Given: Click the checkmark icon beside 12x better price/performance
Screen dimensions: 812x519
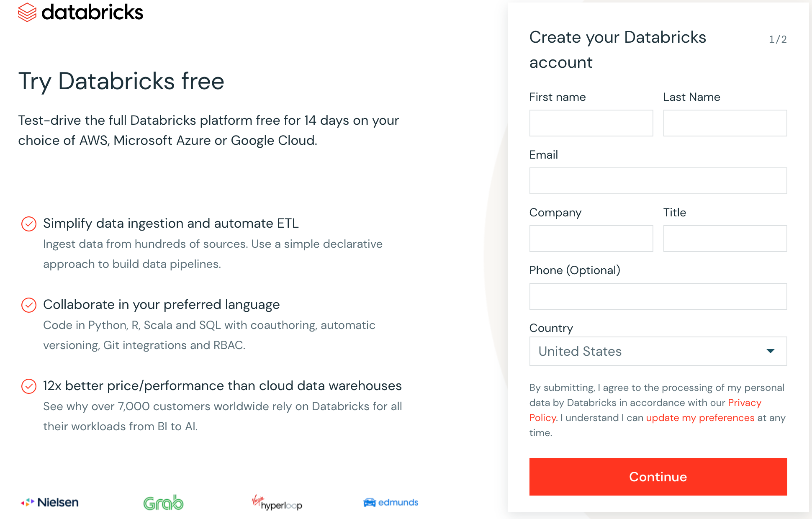Looking at the screenshot, I should 29,386.
